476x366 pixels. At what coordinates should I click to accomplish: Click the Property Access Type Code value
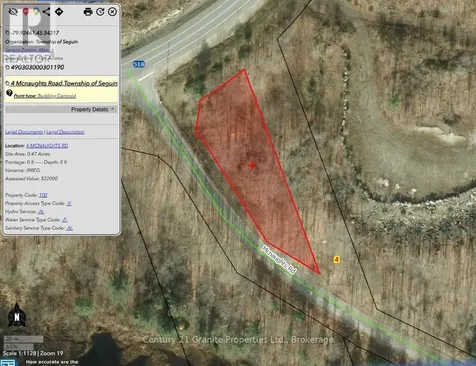coord(69,203)
